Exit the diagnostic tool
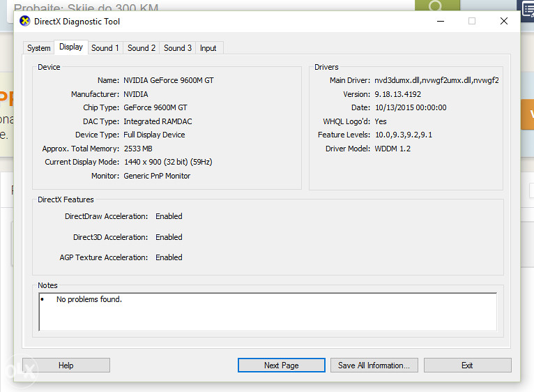The width and height of the screenshot is (534, 392). click(467, 365)
